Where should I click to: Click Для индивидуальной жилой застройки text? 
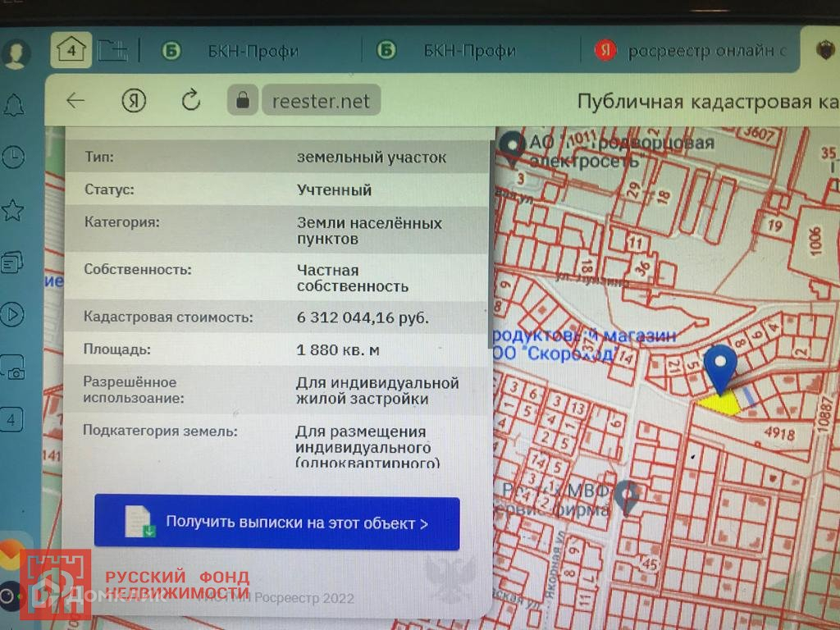pyautogui.click(x=377, y=391)
